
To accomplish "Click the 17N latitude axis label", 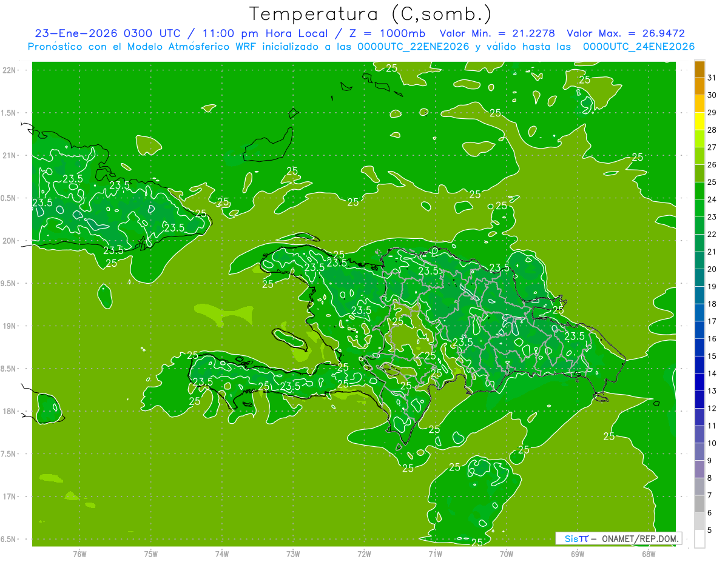I will (x=9, y=497).
